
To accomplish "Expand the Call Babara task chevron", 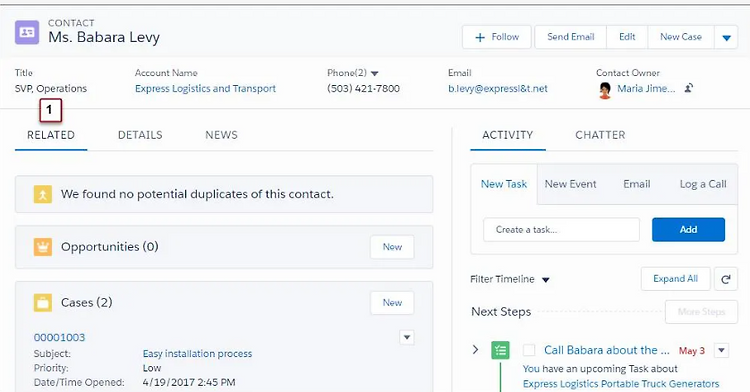I will [x=475, y=350].
